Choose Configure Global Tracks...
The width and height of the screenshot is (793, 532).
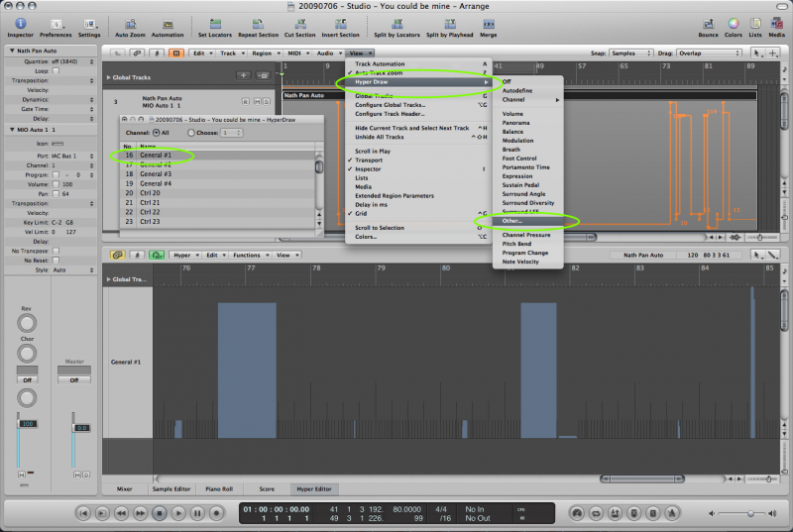click(x=418, y=105)
